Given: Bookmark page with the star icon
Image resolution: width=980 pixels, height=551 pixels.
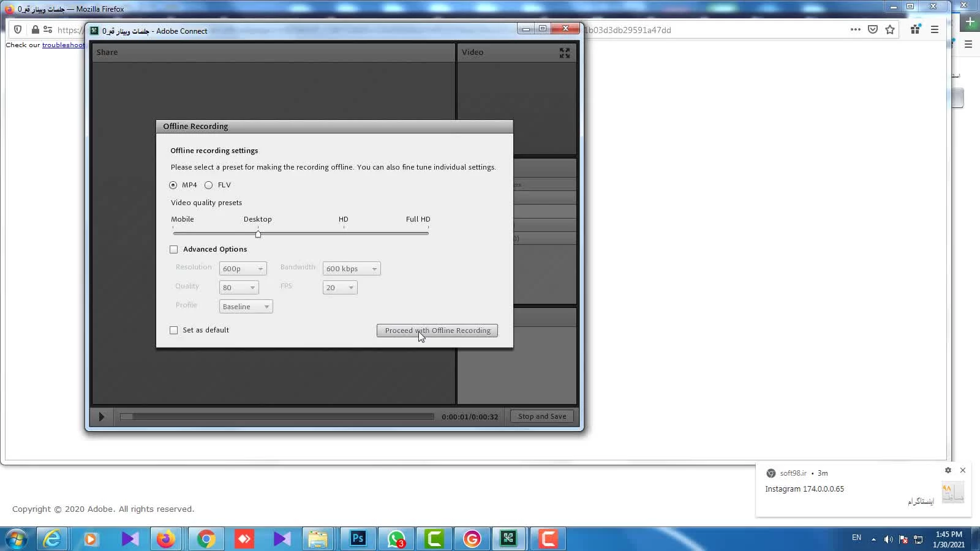Looking at the screenshot, I should point(890,29).
